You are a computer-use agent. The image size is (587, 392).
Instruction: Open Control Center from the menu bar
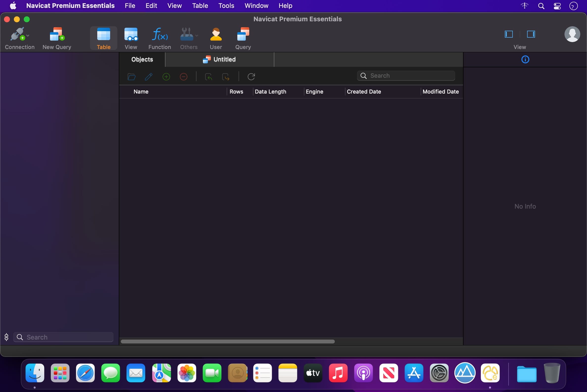click(557, 6)
